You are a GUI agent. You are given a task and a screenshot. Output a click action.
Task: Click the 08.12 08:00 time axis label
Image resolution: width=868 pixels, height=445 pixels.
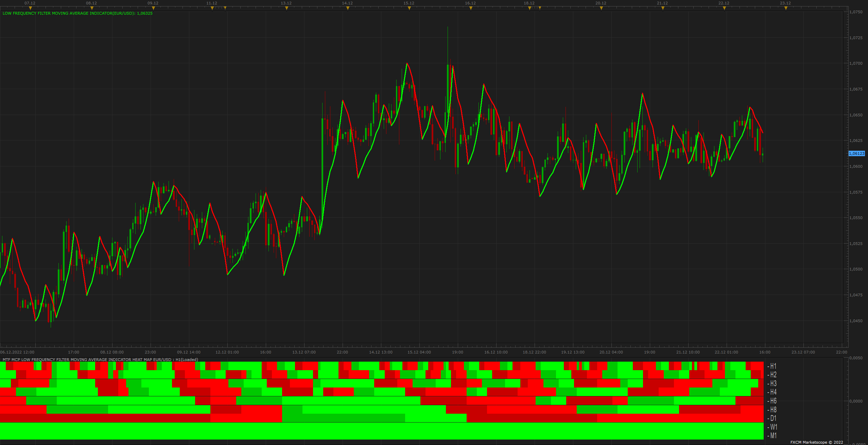coord(112,352)
